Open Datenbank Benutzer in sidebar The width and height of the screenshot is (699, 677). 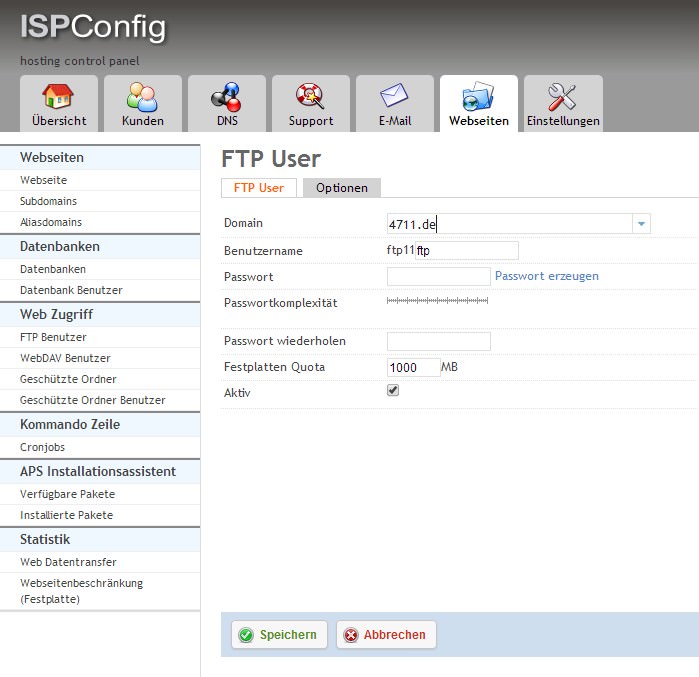click(71, 290)
